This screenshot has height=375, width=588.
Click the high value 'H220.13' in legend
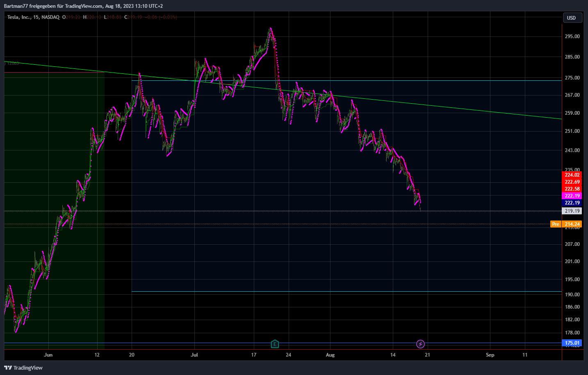(x=92, y=17)
